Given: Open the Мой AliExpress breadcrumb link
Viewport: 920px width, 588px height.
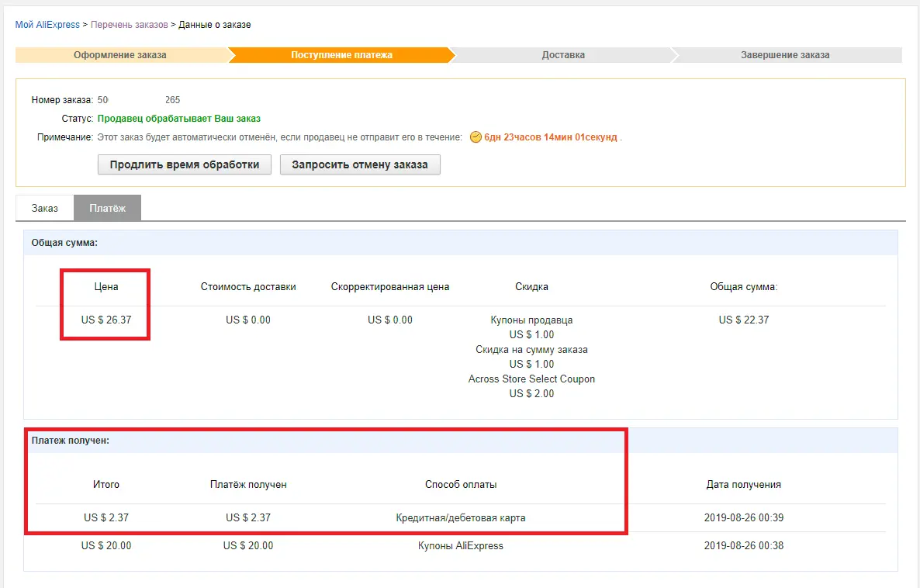Looking at the screenshot, I should (47, 25).
